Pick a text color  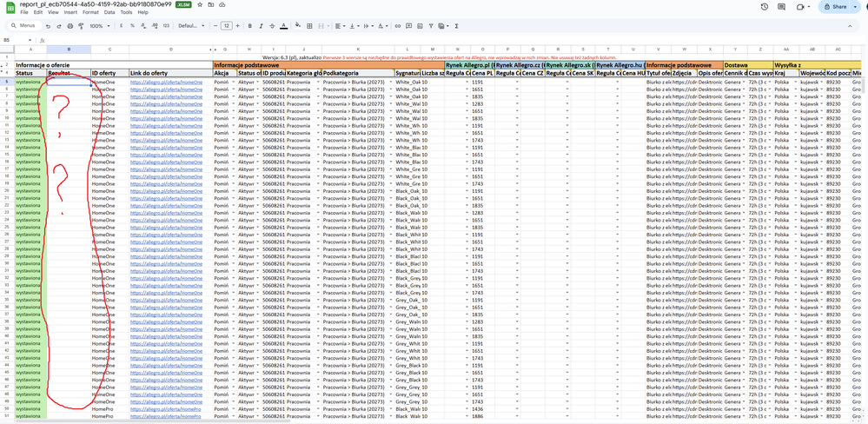(x=284, y=26)
